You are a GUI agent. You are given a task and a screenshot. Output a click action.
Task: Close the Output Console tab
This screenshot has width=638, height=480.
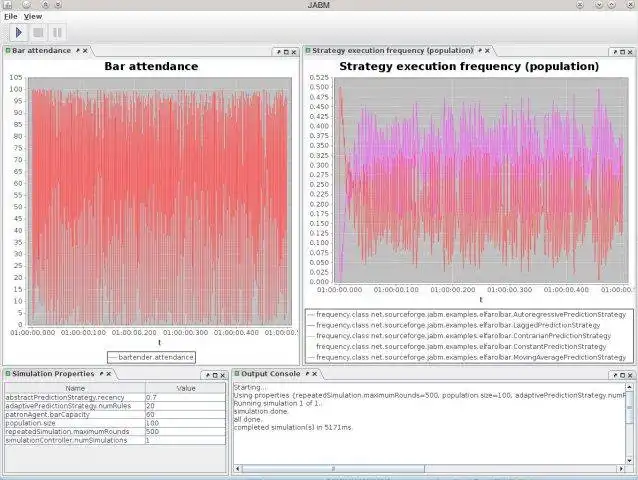(x=315, y=374)
